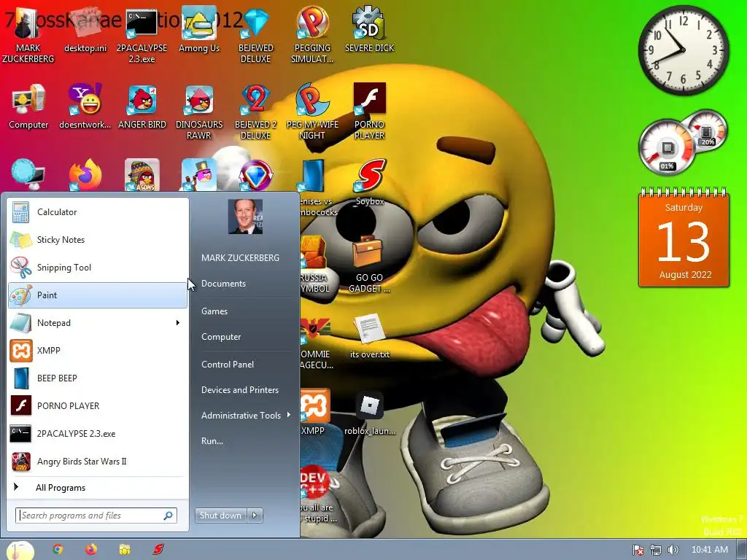Image resolution: width=747 pixels, height=560 pixels.
Task: Select Among Us desktop shortcut
Action: coord(199,31)
